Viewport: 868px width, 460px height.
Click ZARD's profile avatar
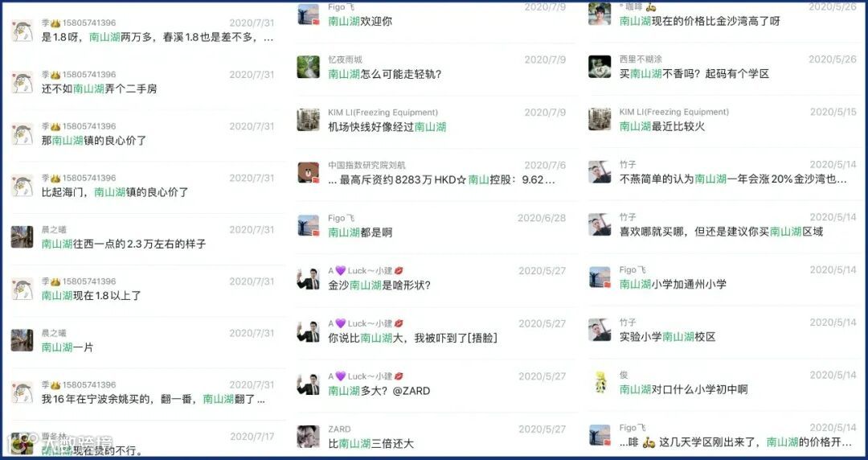pyautogui.click(x=309, y=436)
